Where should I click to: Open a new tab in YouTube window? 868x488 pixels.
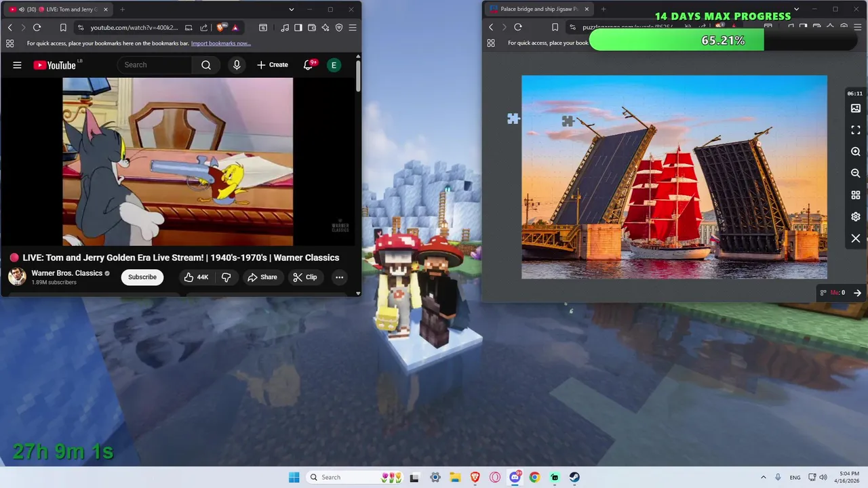[122, 9]
